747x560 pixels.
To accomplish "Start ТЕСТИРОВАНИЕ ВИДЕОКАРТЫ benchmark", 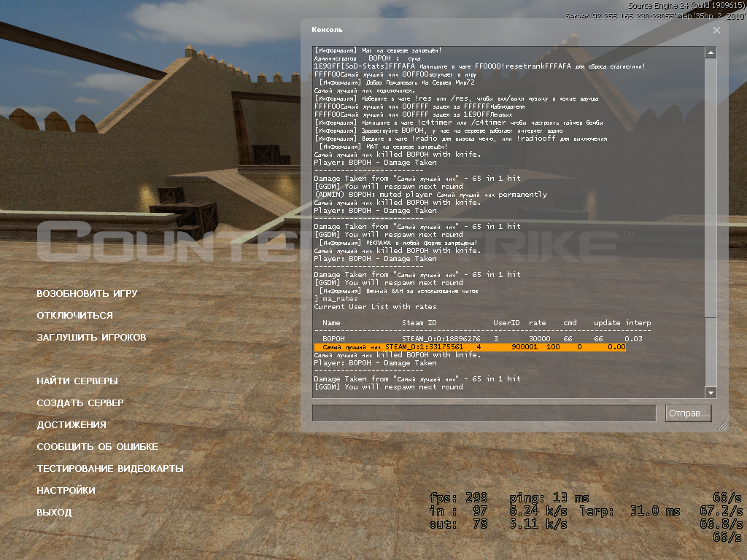I will tap(110, 469).
